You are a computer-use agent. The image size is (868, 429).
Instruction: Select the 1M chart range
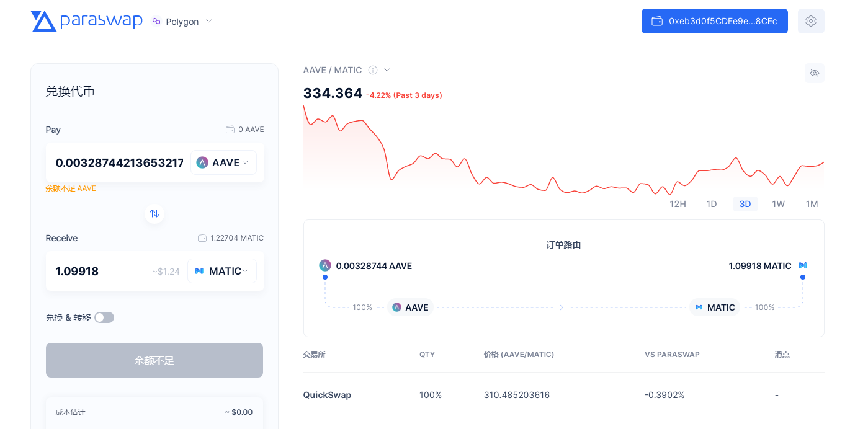[812, 204]
